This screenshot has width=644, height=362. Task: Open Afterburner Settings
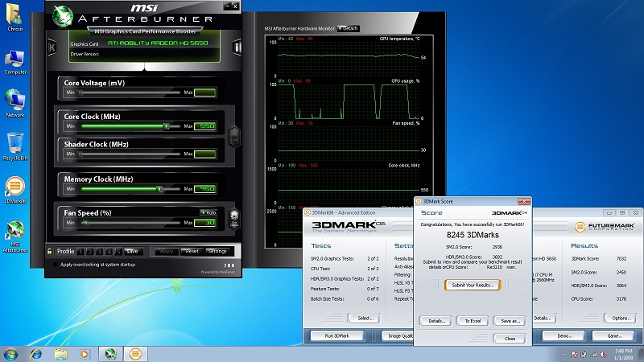[x=217, y=251]
